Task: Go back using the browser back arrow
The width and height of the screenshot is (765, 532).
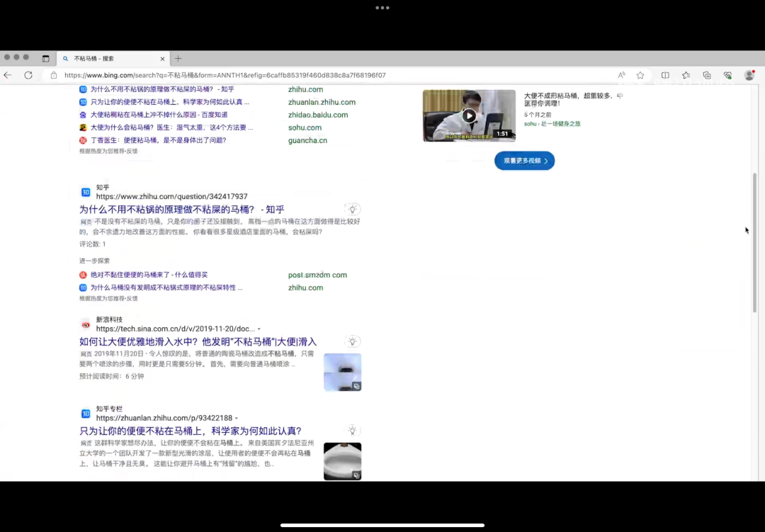Action: (x=7, y=75)
